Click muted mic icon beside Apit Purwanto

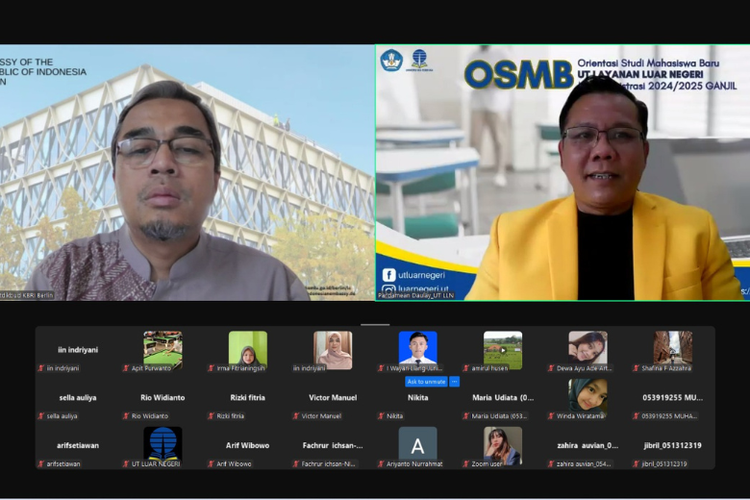[x=126, y=368]
